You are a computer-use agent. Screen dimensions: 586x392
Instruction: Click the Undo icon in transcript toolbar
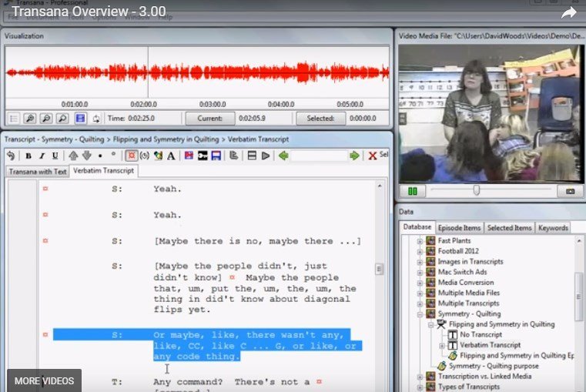pyautogui.click(x=11, y=156)
